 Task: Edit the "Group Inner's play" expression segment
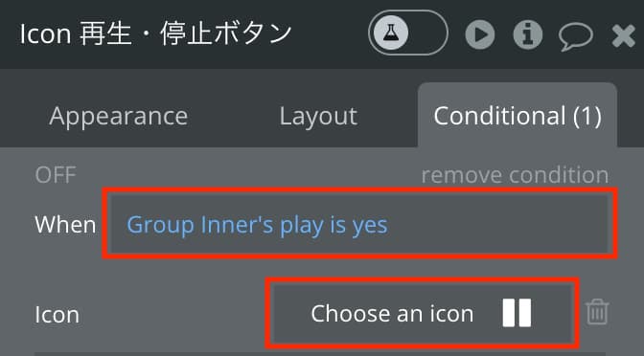coord(221,225)
